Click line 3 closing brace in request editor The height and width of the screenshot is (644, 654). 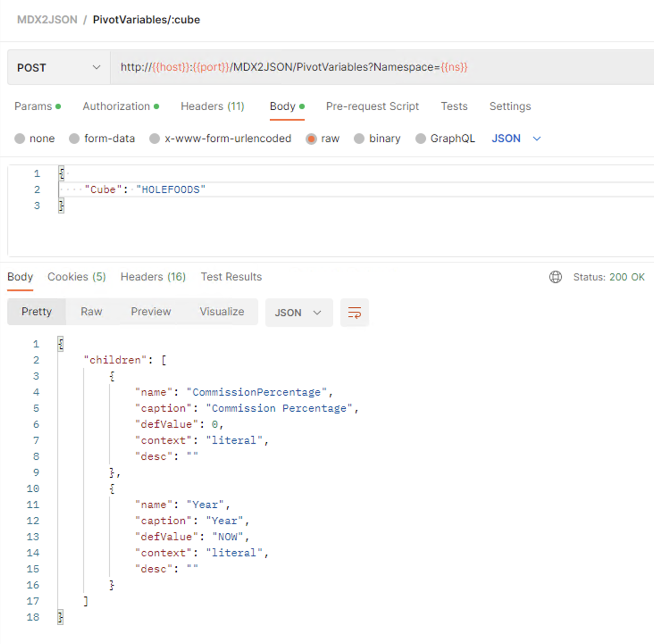tap(61, 206)
